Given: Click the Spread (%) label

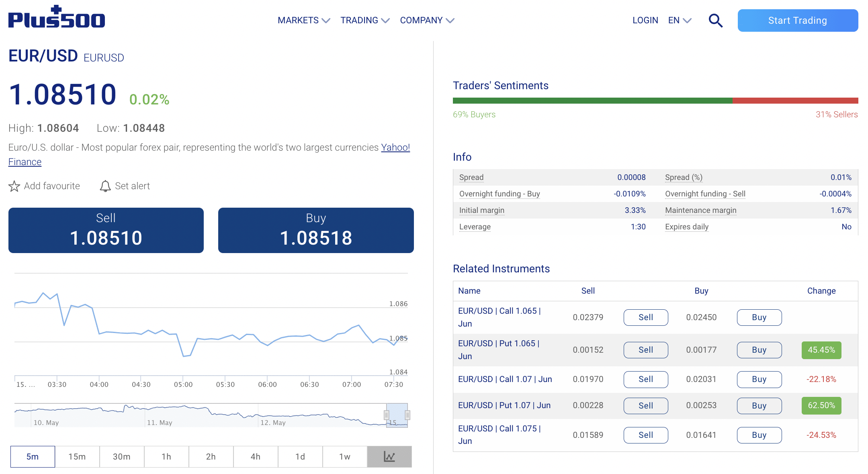Looking at the screenshot, I should 684,177.
